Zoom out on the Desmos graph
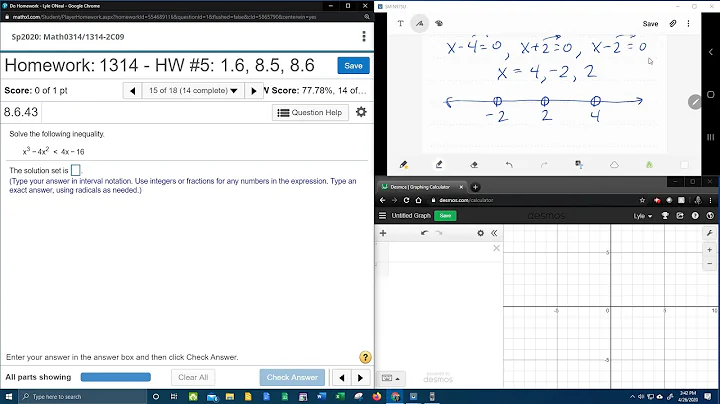Screen dimensions: 720x404 [x=709, y=264]
